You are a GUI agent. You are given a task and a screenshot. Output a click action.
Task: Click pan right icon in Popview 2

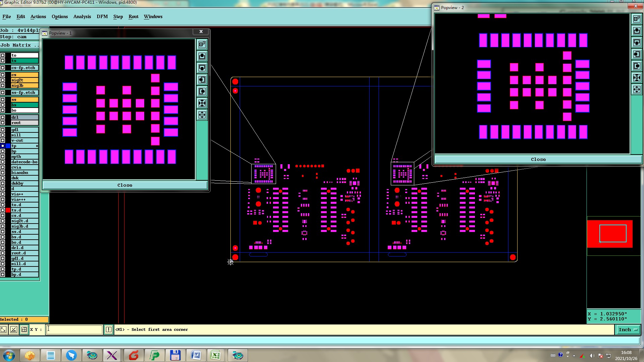tap(636, 66)
